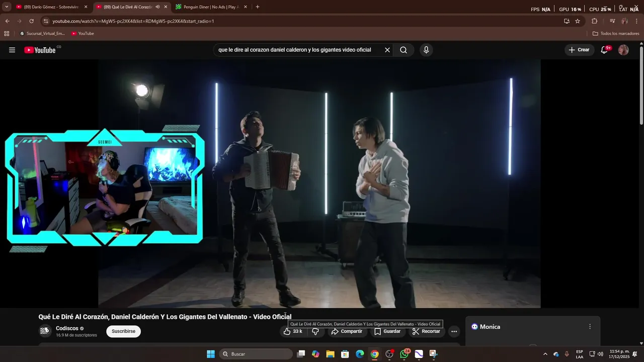
Task: Click the video player to pause
Action: [319, 184]
